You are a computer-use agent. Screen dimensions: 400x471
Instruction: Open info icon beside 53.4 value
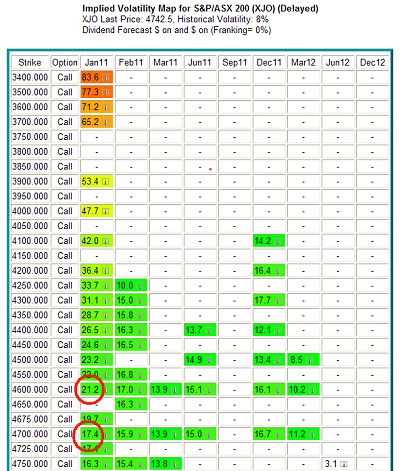pyautogui.click(x=106, y=182)
